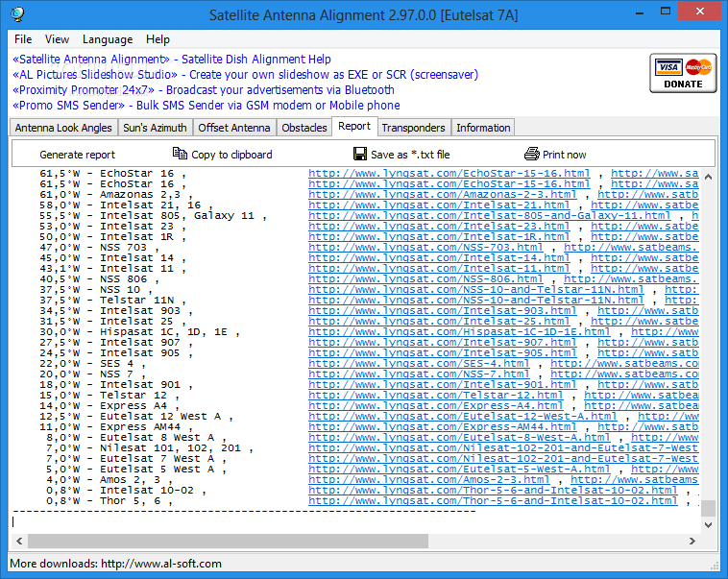Switch to the Antenna Look Angles tab
Viewport: 728px width, 579px height.
coord(63,128)
